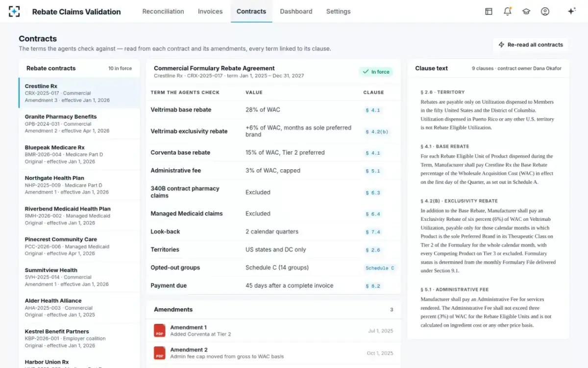Select Summitview Health contract

tap(79, 277)
